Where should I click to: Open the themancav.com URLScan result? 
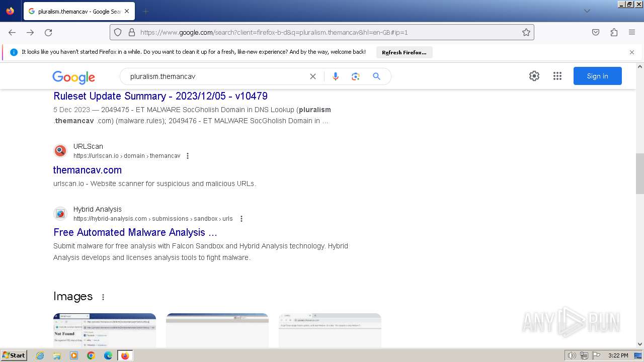tap(88, 170)
